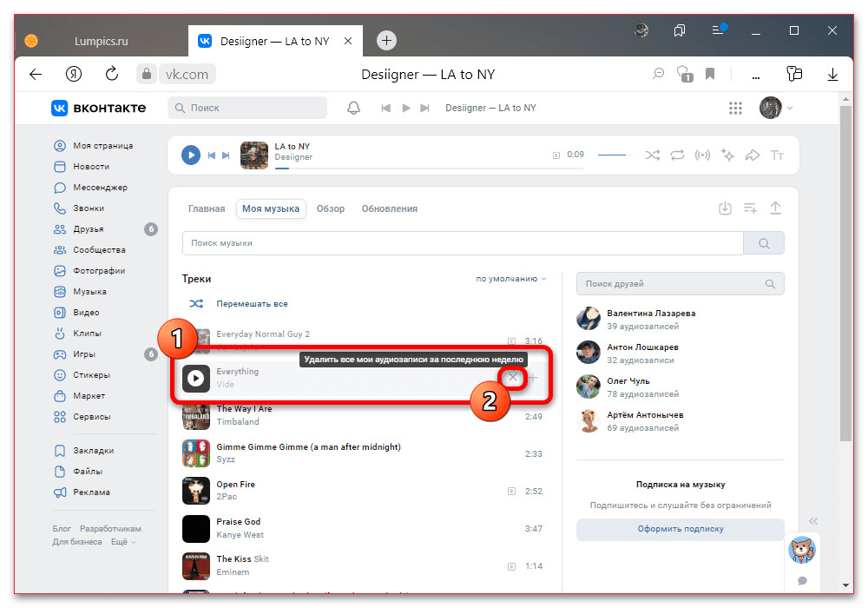The height and width of the screenshot is (608, 868).
Task: Open Друзья in sidebar
Action: pos(79,229)
